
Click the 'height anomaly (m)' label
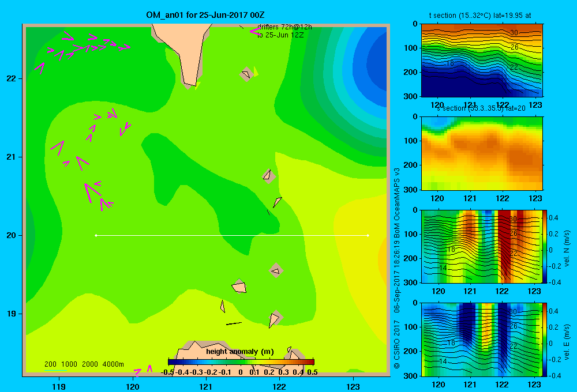tap(240, 352)
